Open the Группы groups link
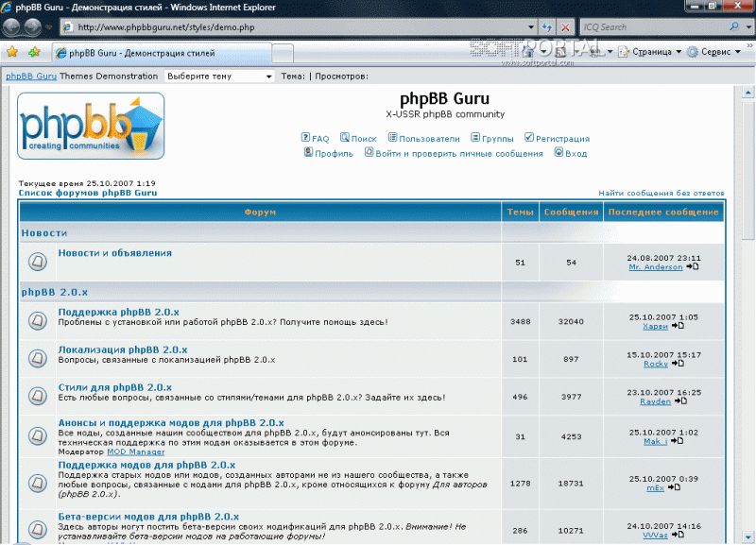 [492, 138]
